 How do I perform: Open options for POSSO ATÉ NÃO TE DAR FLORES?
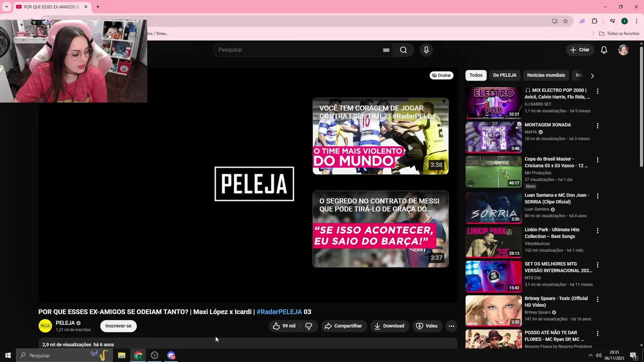tap(598, 333)
